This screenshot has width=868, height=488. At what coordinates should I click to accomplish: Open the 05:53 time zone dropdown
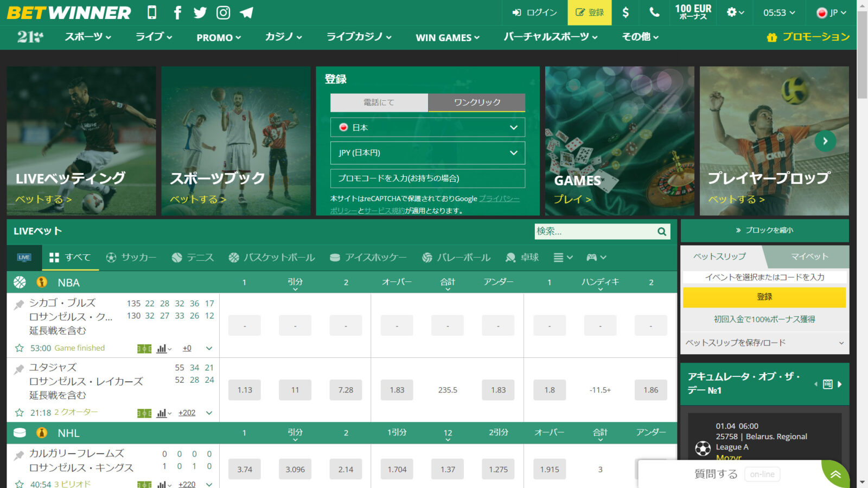coord(779,12)
